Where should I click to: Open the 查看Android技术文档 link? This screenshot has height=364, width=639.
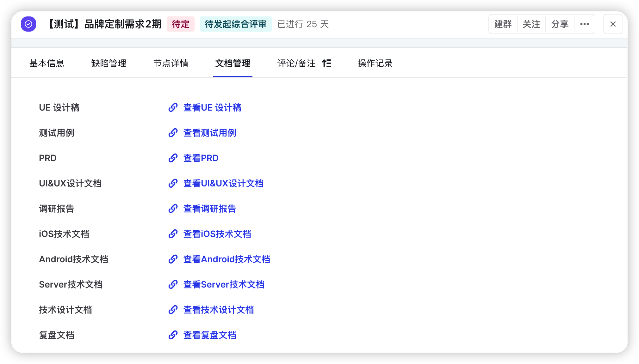point(226,259)
